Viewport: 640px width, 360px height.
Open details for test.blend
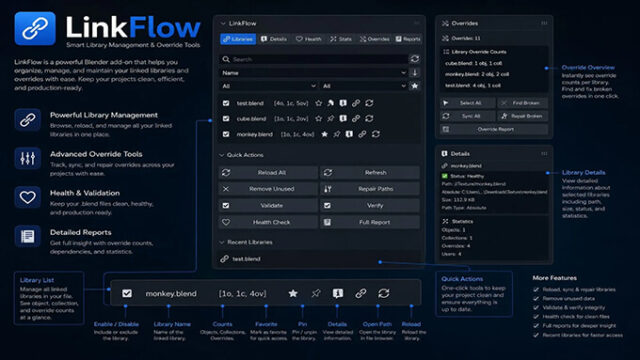pyautogui.click(x=343, y=103)
